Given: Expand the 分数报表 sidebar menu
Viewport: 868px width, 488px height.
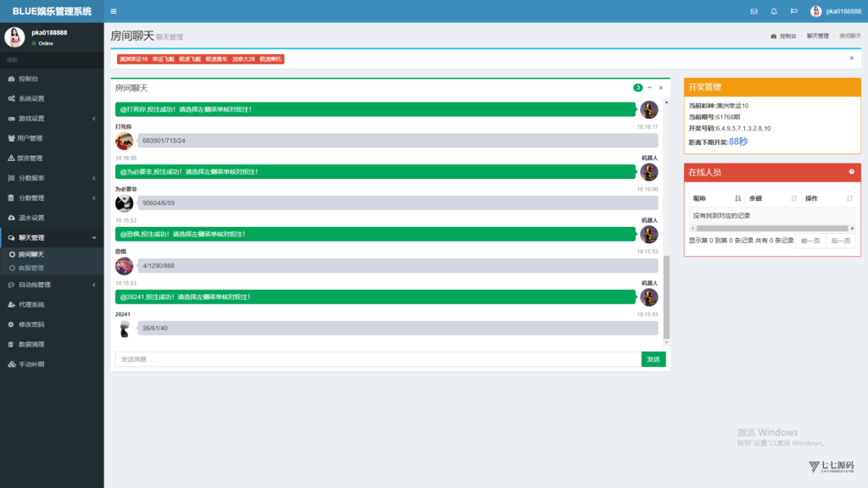Looking at the screenshot, I should [x=31, y=178].
